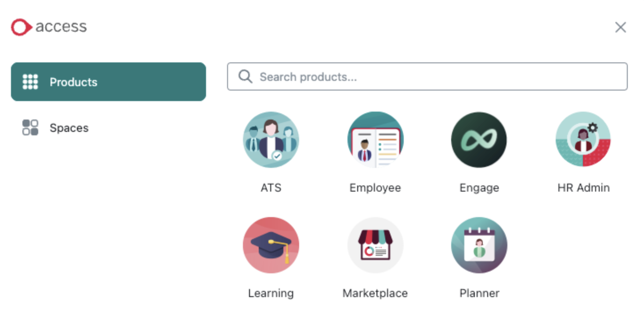Click the magnifying glass search icon

[x=245, y=77]
